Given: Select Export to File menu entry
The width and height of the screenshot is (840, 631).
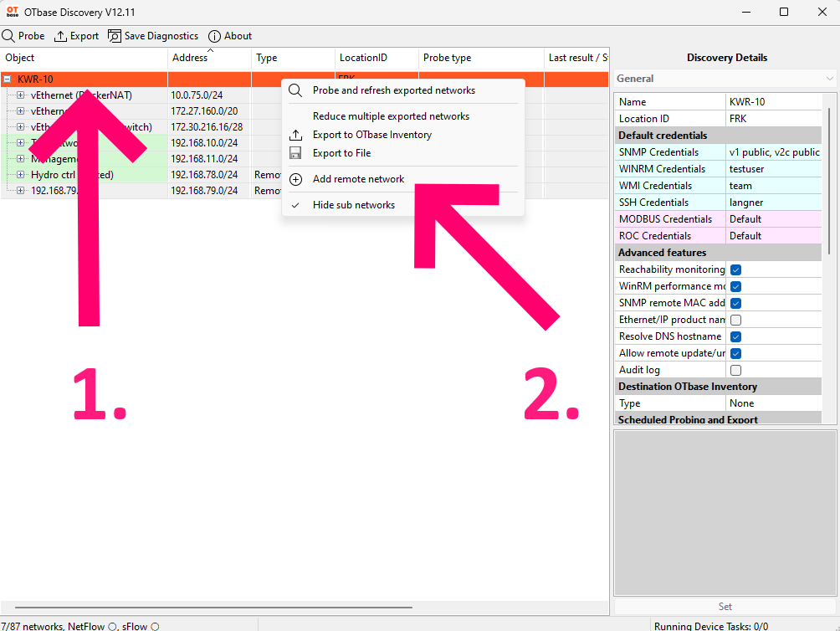Looking at the screenshot, I should 403,152.
